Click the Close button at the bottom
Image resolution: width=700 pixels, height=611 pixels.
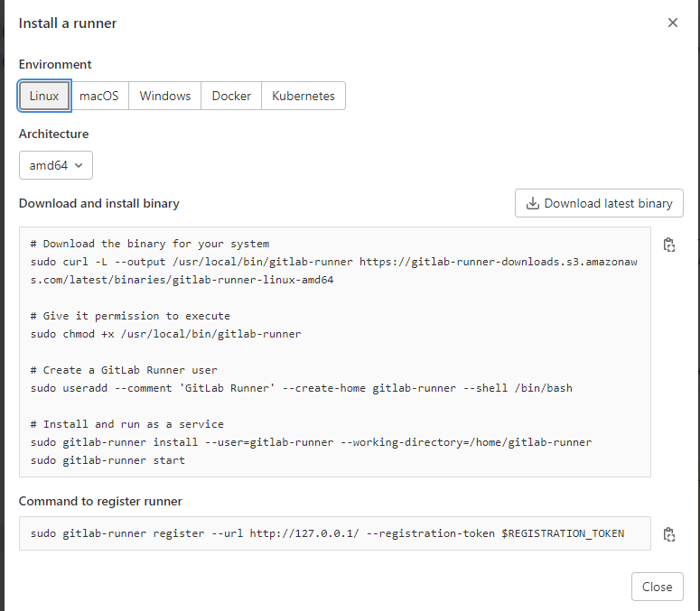coord(658,587)
